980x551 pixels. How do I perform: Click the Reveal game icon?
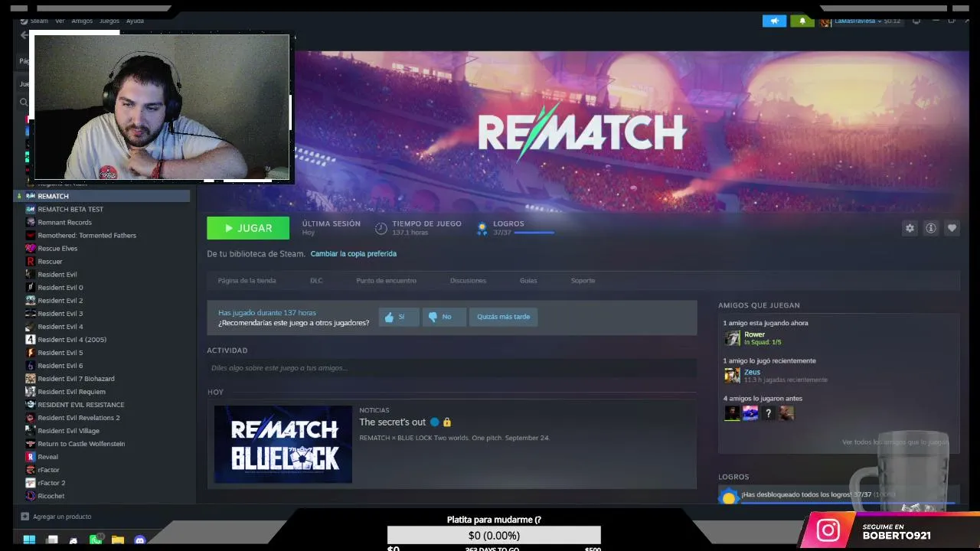30,457
